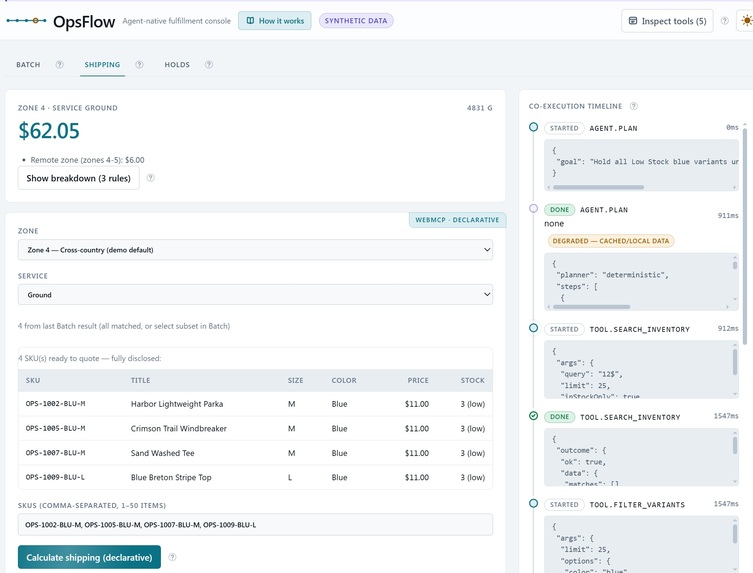
Task: Click the TITLE column header
Action: [x=141, y=380]
